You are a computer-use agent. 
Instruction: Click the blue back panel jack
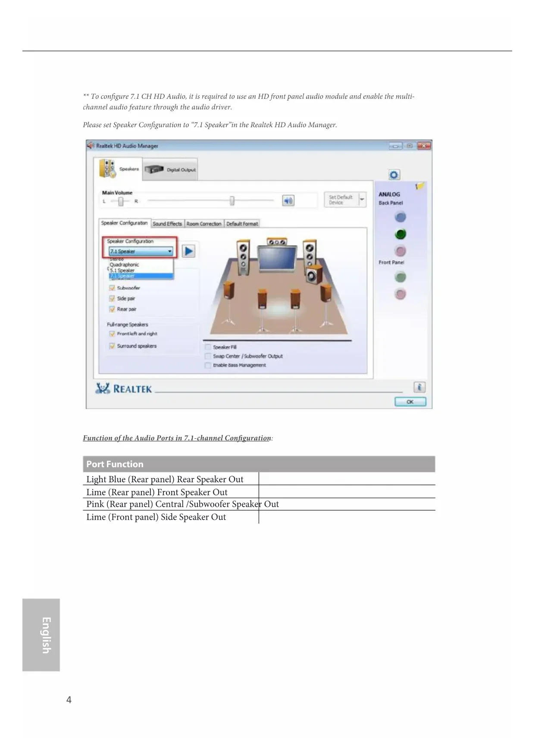pos(400,217)
